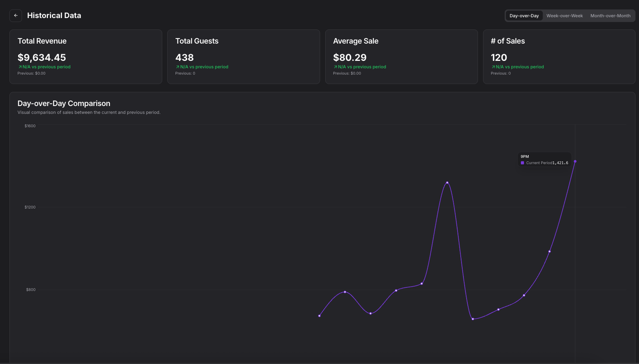Screen dimensions: 639x364
Task: Click the highest peak data point on the chart
Action: click(447, 182)
